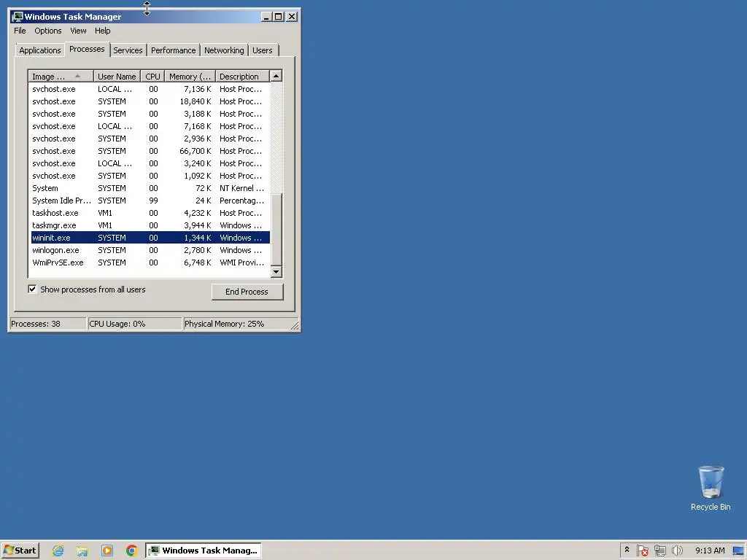Sort by CPU column header
Screen dimensions: 747x560
(153, 76)
